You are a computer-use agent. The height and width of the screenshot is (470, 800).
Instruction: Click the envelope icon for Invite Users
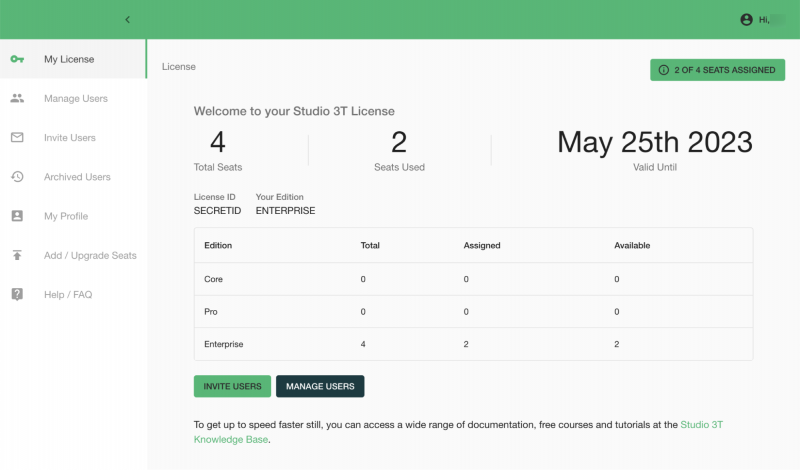[17, 137]
